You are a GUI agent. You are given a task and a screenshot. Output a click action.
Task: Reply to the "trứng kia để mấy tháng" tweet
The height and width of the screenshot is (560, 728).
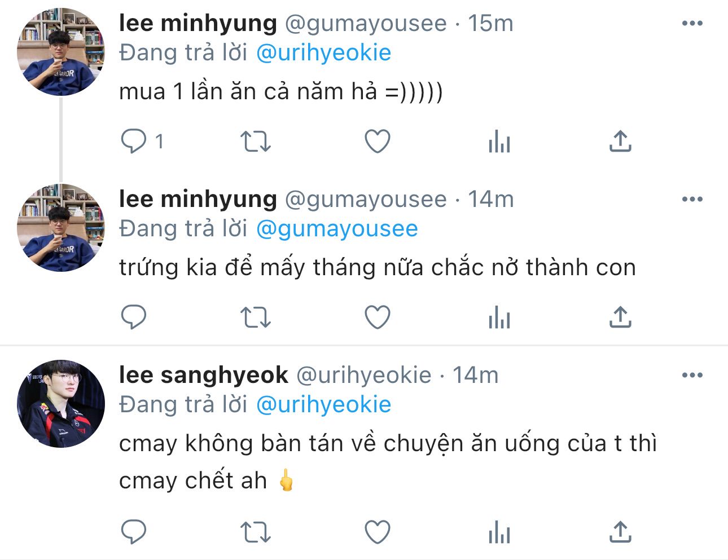(134, 318)
